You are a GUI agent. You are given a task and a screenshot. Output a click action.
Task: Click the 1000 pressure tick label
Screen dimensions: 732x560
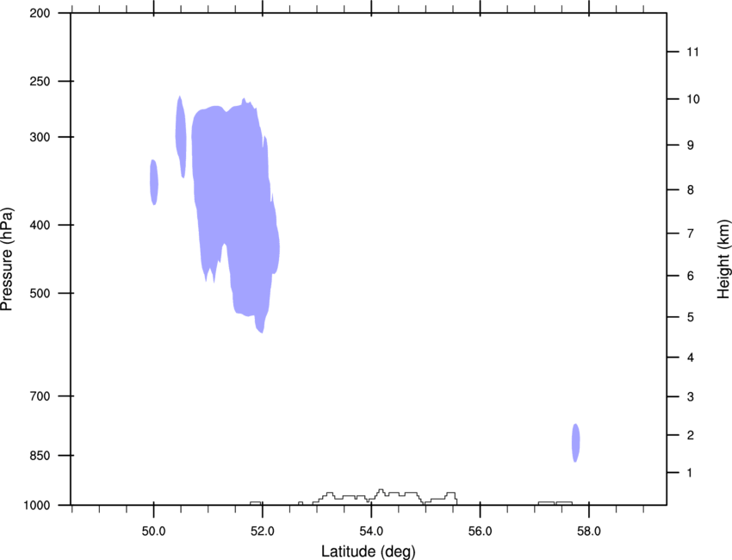[x=37, y=506]
